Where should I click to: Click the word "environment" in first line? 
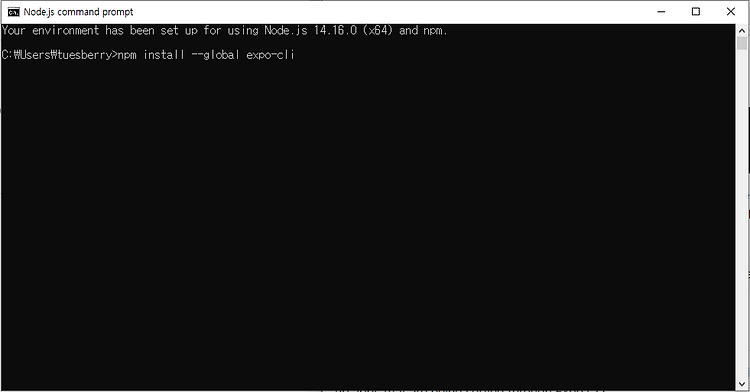coord(66,30)
